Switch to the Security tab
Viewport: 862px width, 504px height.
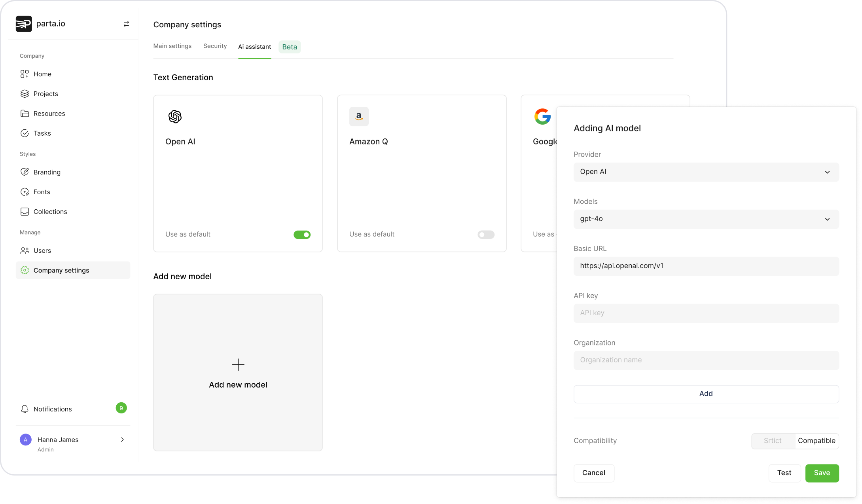[x=215, y=46]
